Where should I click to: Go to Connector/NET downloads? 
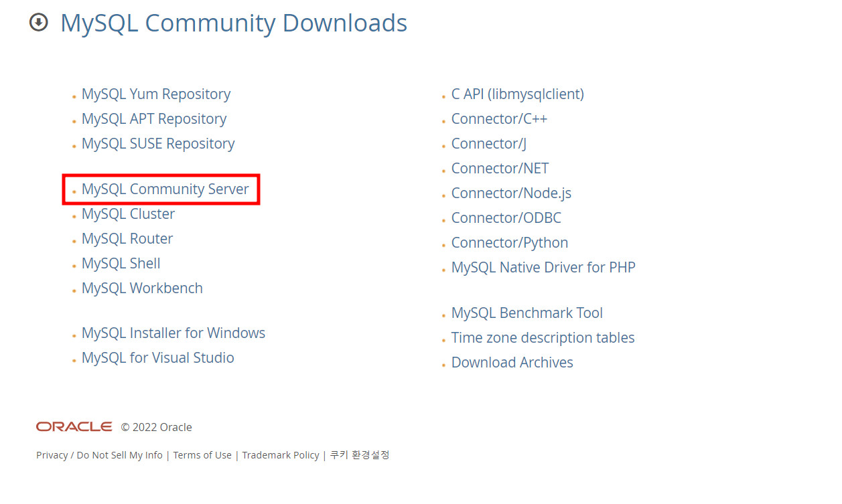pos(500,169)
